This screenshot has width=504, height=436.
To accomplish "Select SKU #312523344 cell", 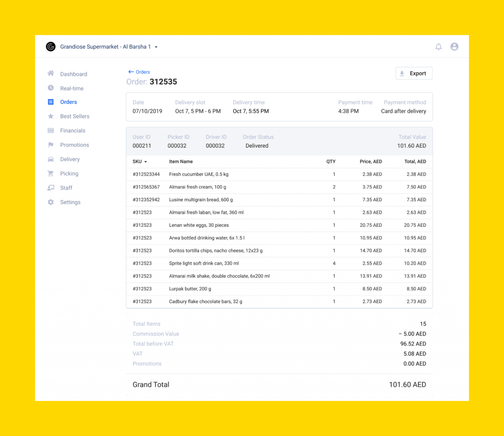I will 146,175.
